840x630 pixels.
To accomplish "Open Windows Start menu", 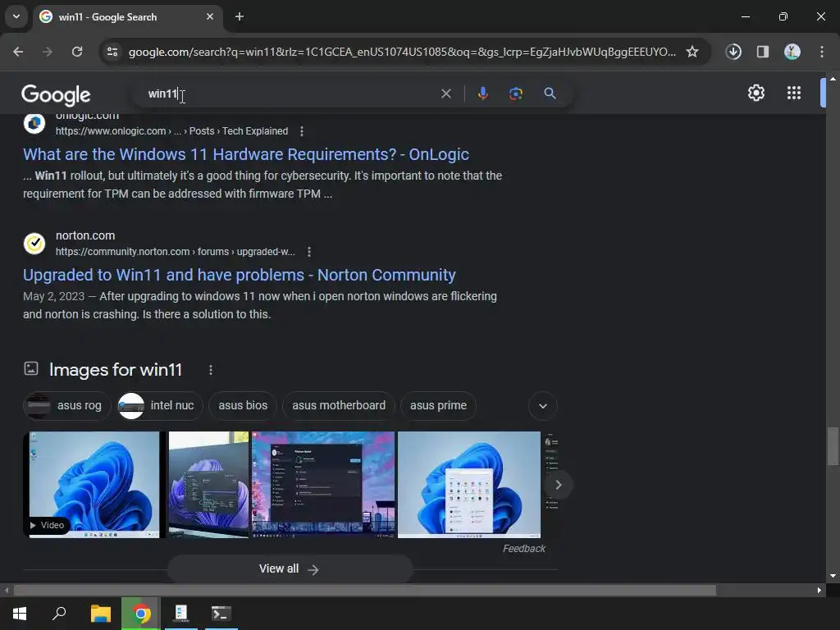I will (20, 614).
